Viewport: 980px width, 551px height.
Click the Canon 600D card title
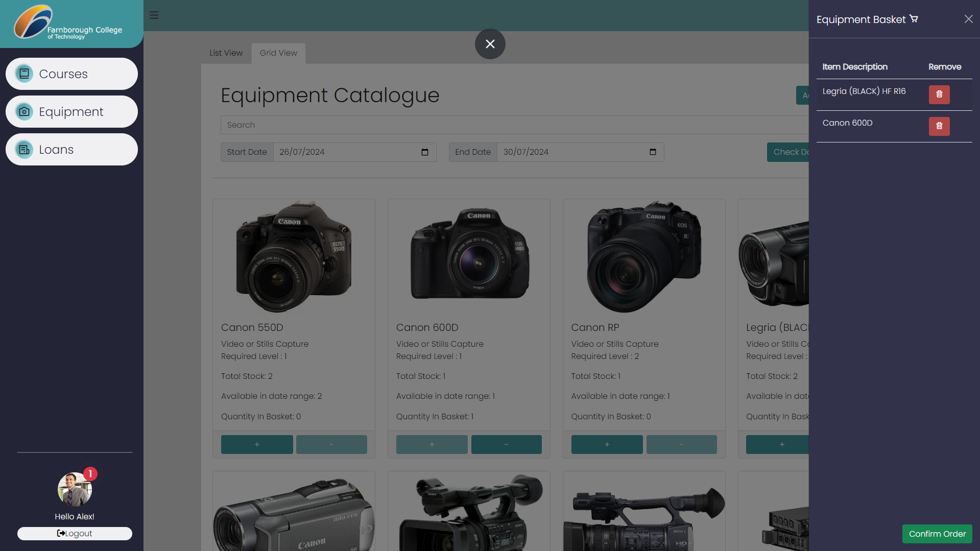(x=427, y=327)
